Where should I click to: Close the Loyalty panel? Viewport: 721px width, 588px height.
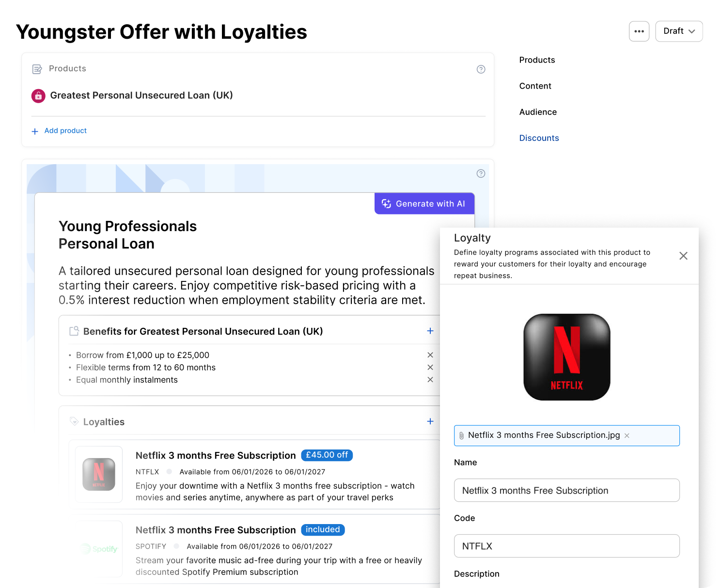coord(683,256)
